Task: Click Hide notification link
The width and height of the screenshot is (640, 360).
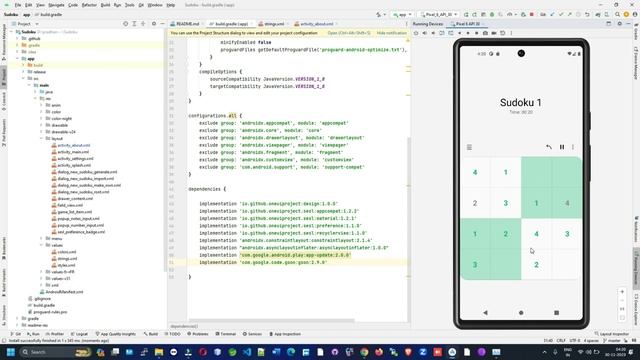Action: pos(391,33)
